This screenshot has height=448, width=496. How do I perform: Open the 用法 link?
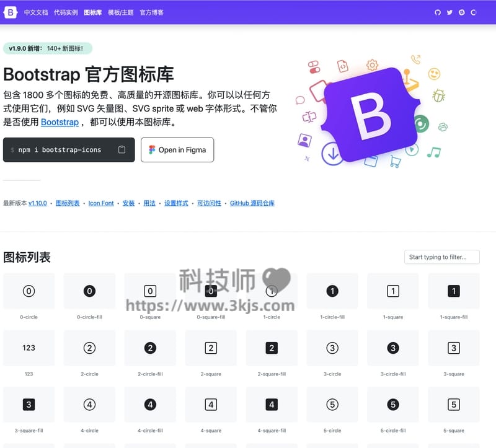coord(149,203)
